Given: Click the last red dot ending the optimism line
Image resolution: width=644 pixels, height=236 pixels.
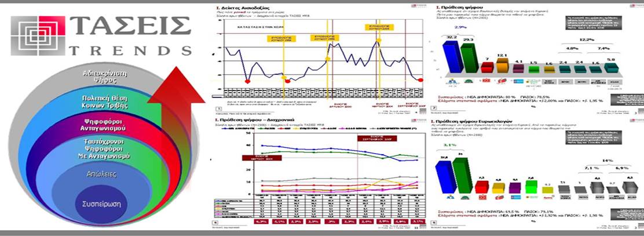Looking at the screenshot, I should (420, 80).
